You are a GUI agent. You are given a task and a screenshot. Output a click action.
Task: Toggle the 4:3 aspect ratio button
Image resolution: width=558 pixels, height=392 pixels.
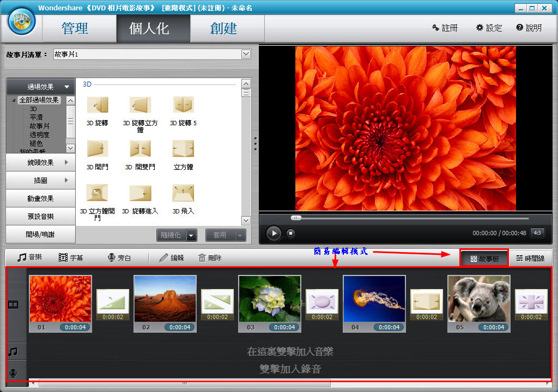pos(537,233)
